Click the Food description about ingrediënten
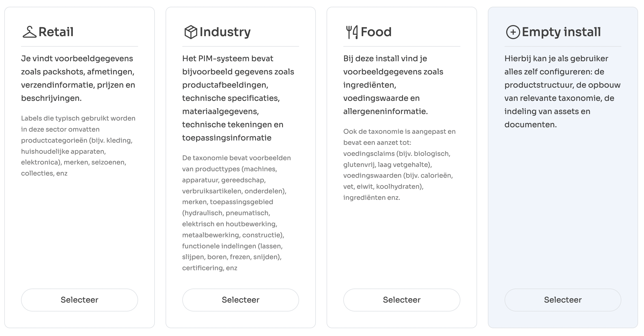Image resolution: width=644 pixels, height=336 pixels. (x=393, y=85)
